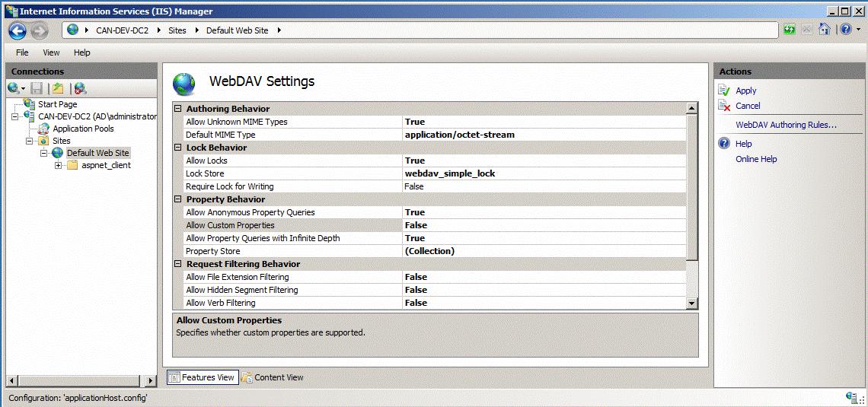
Task: Select CAN-DEV-DC2 server node
Action: click(97, 116)
